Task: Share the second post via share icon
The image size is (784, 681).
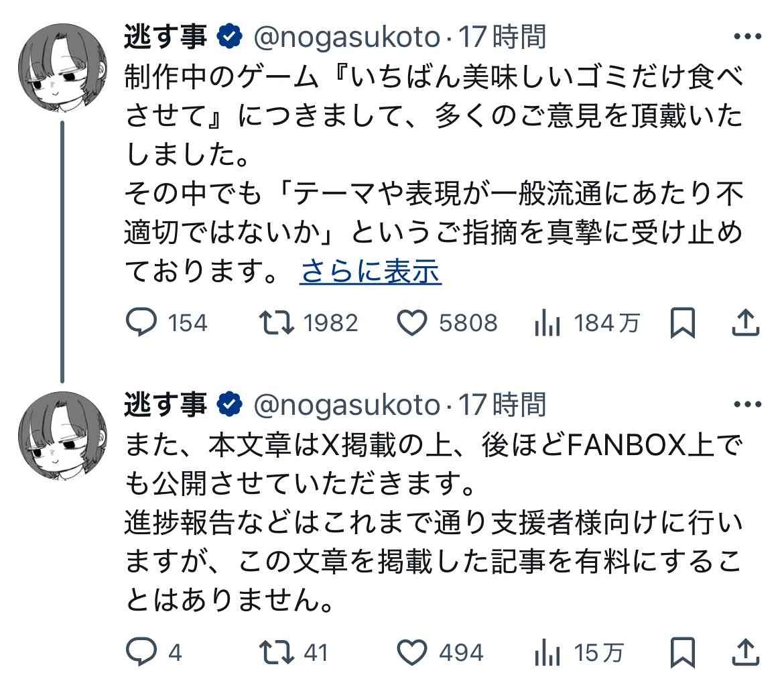Action: tap(744, 651)
